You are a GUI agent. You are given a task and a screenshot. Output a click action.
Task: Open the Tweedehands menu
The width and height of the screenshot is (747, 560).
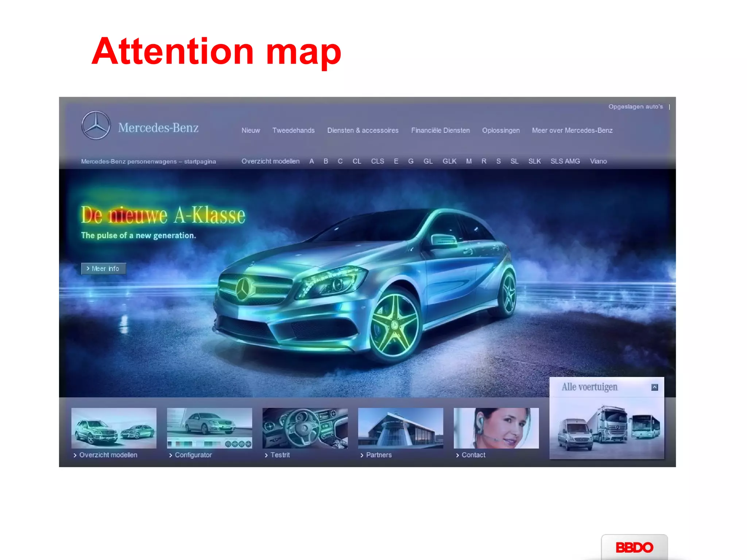[293, 131]
